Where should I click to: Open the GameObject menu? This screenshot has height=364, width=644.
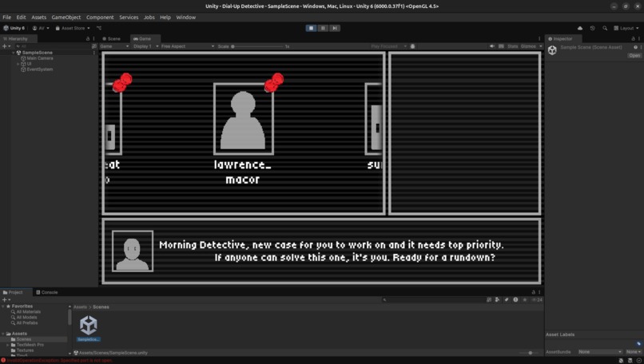pos(66,18)
